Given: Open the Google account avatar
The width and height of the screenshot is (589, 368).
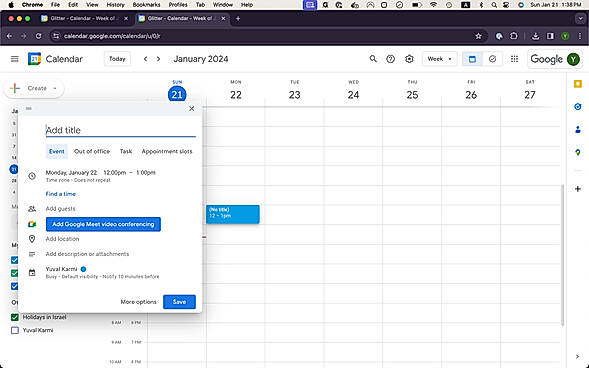Looking at the screenshot, I should pos(573,59).
